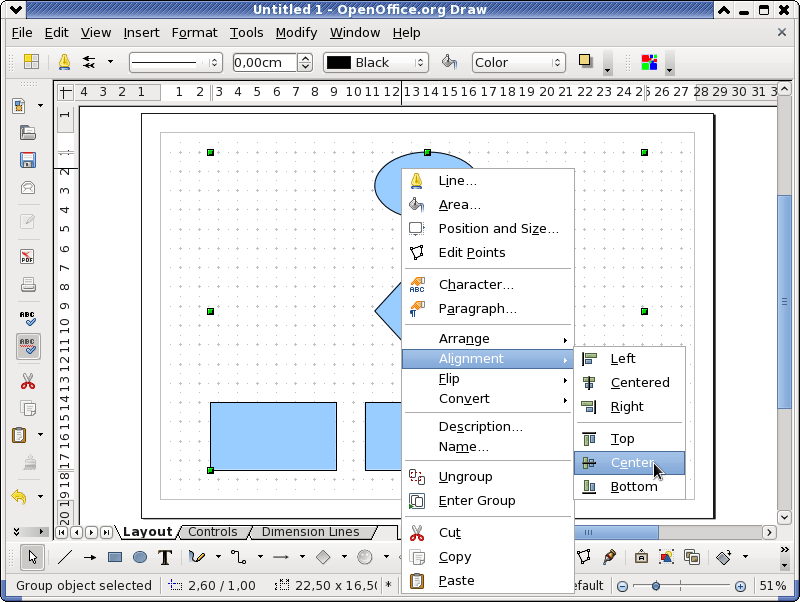Click the Glue Points pen icon
800x602 pixels.
tap(609, 557)
